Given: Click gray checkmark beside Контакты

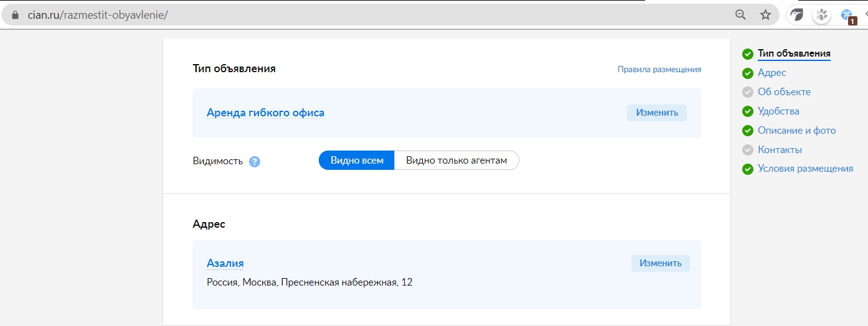Looking at the screenshot, I should point(747,150).
